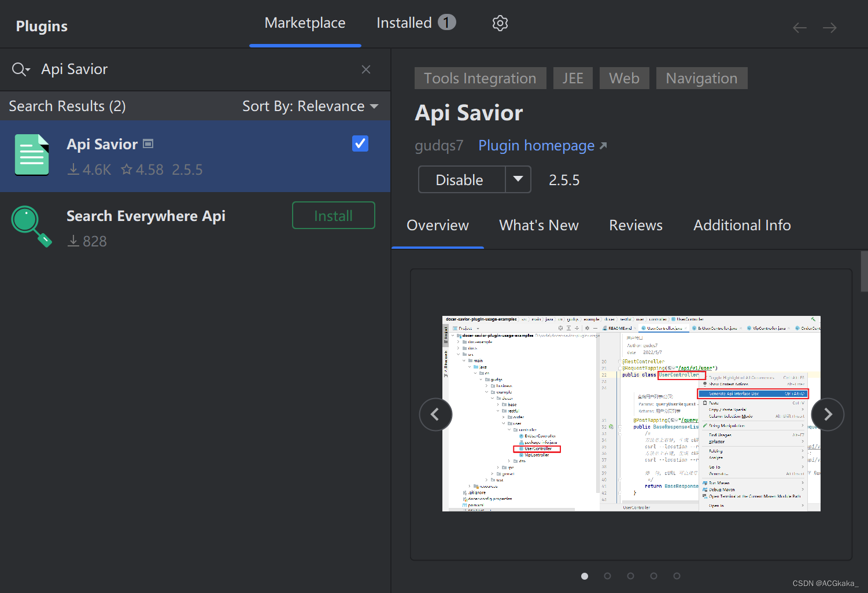Click the Web tag

[624, 78]
